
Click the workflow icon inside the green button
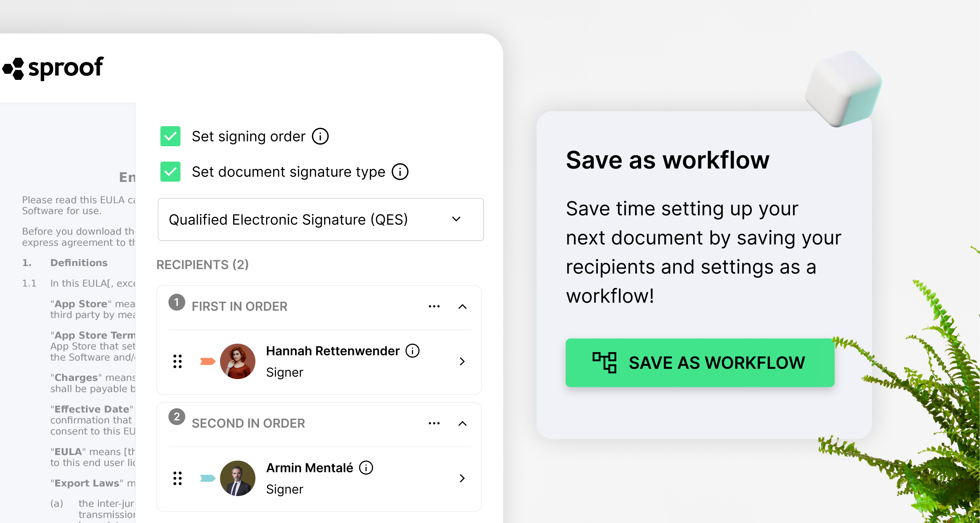pos(604,363)
